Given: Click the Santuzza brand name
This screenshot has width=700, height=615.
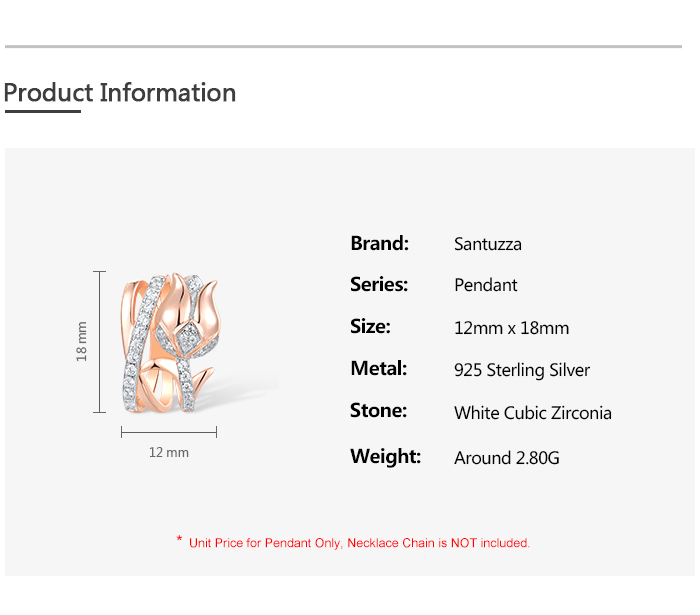Looking at the screenshot, I should [x=488, y=244].
